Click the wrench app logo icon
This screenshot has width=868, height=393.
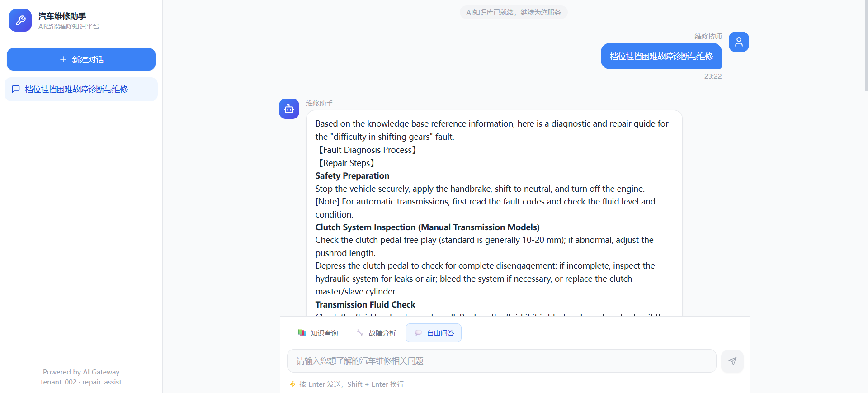pos(20,20)
